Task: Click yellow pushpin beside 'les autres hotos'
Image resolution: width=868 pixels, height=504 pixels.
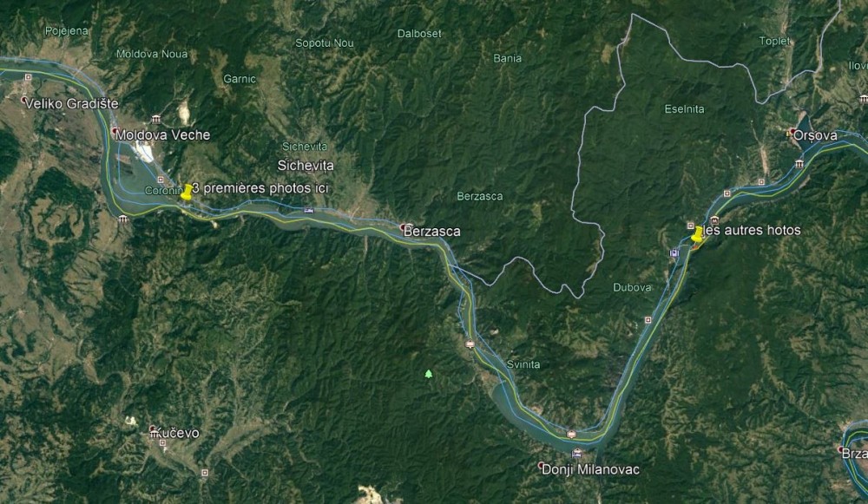Action: 697,234
